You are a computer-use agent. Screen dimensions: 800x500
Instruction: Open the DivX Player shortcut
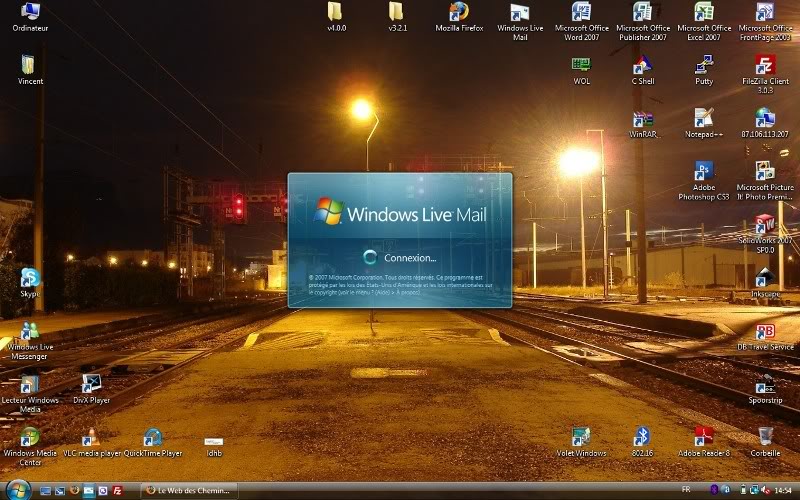coord(91,389)
